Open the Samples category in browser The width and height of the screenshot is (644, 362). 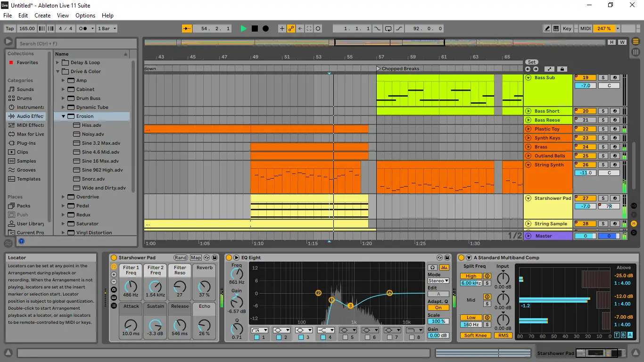26,161
